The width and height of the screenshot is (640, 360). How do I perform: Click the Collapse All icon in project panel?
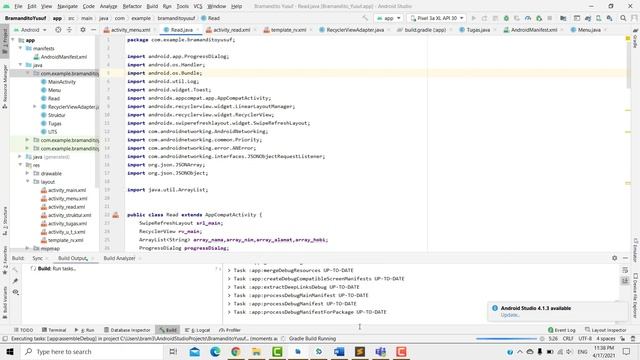pos(69,30)
